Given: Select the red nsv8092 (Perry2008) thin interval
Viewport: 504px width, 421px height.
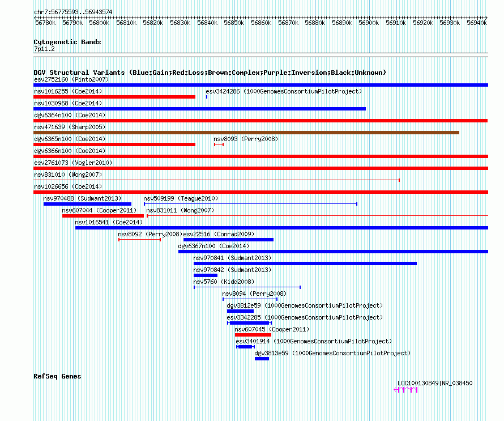Looking at the screenshot, I should [x=139, y=240].
